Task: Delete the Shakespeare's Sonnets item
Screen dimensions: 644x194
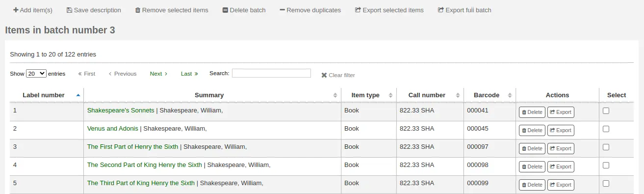Action: pos(532,112)
